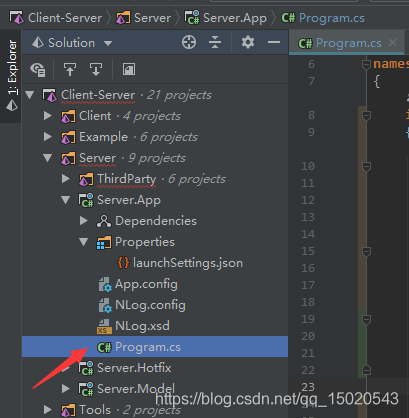Hide the Solution panel with minus icon
The image size is (409, 418).
274,42
